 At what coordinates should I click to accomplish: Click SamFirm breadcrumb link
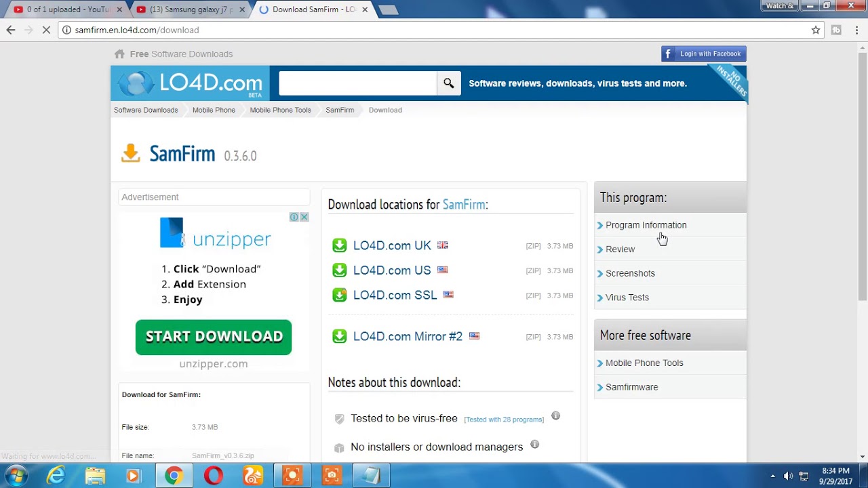click(340, 110)
